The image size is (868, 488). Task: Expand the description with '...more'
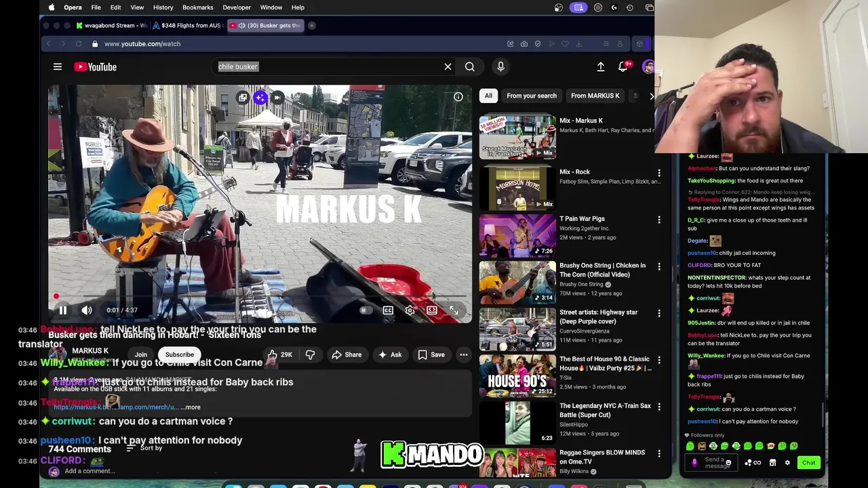191,407
